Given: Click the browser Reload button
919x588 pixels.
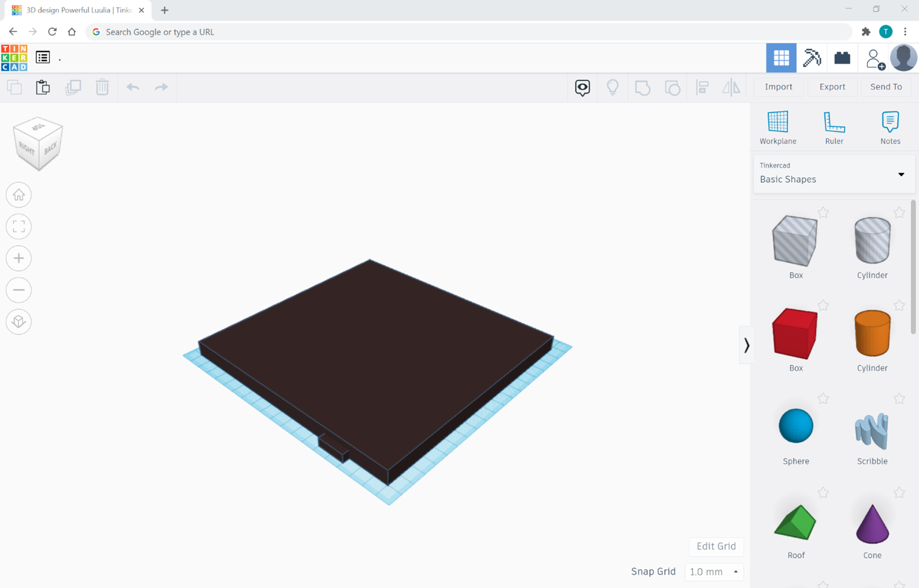Looking at the screenshot, I should coord(52,31).
